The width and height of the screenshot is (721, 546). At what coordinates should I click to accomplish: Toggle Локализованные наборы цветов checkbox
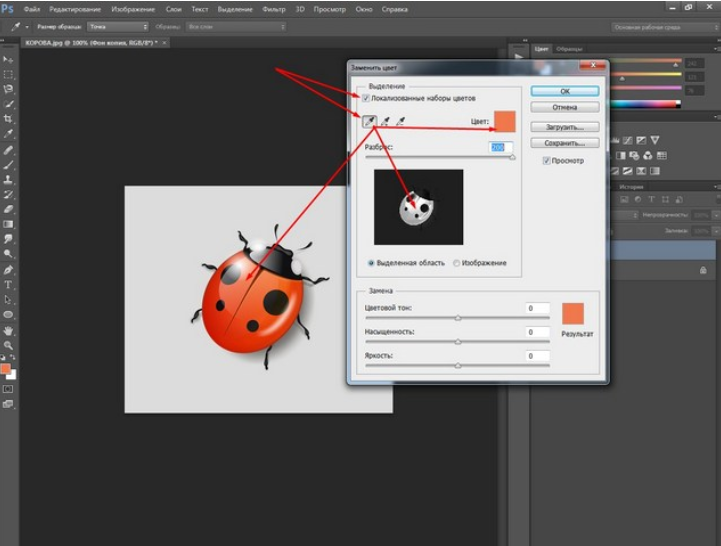point(366,98)
